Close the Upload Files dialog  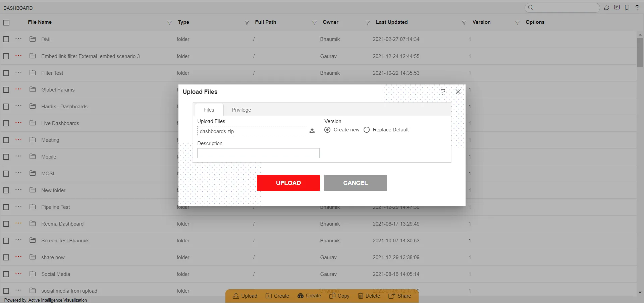458,92
